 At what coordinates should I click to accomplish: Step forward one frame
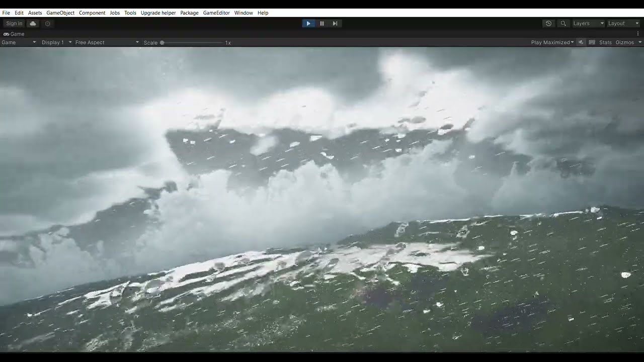pos(335,24)
